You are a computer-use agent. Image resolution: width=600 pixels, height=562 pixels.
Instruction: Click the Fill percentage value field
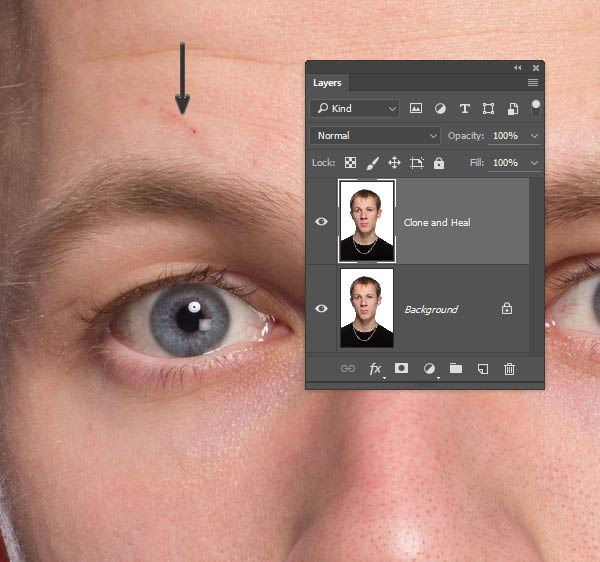(506, 162)
